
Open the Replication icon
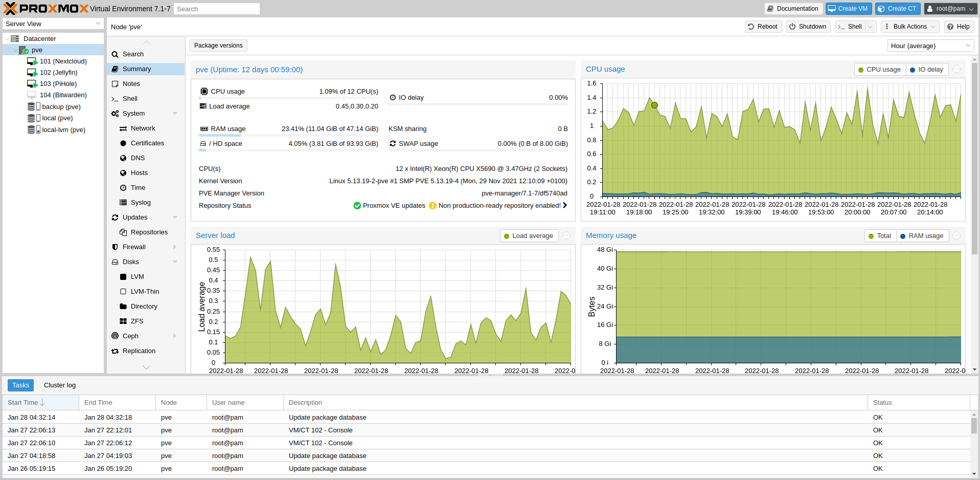pyautogui.click(x=115, y=351)
